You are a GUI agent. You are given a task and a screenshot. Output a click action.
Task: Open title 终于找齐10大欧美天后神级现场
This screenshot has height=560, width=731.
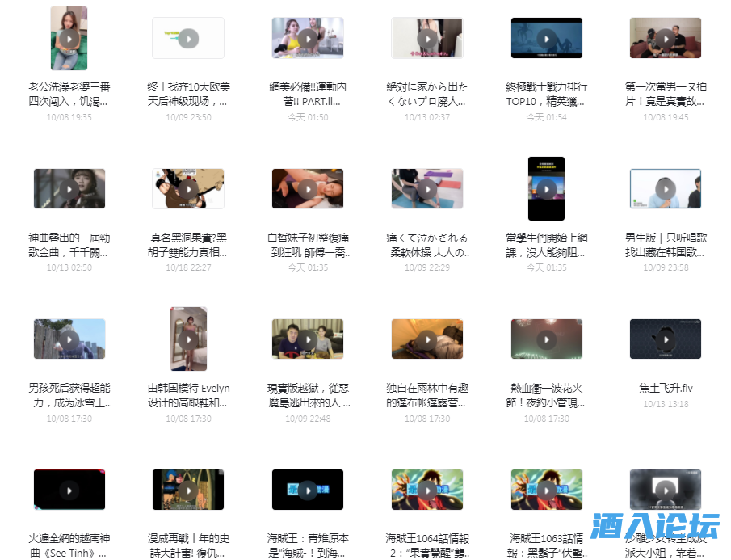(188, 94)
